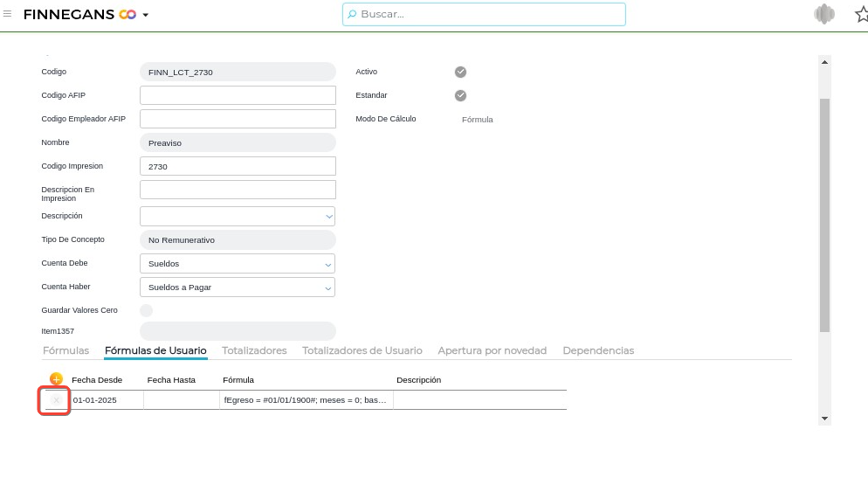Screen dimensions: 868x478
Task: Open the hamburger menu icon
Action: (x=8, y=14)
